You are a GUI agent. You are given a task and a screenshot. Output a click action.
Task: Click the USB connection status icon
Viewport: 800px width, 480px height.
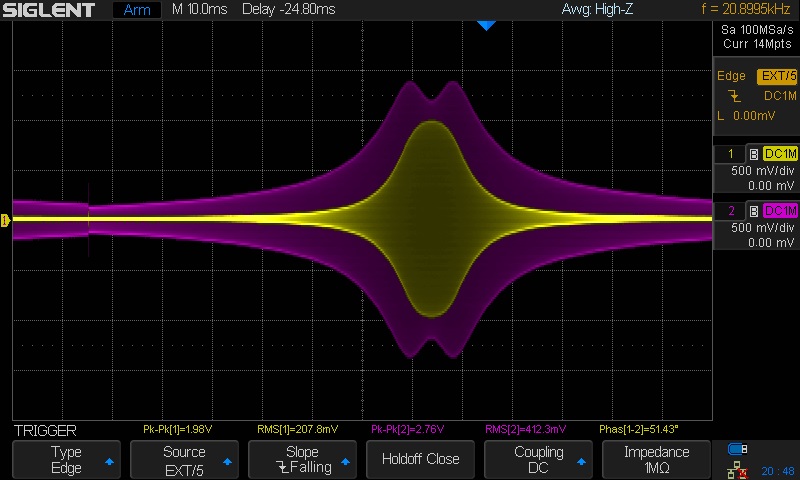click(x=738, y=449)
